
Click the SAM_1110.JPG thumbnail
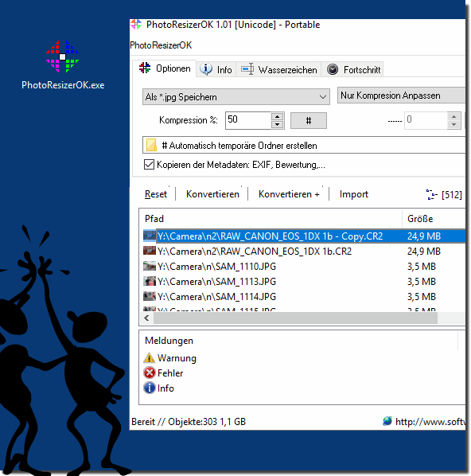coord(150,266)
